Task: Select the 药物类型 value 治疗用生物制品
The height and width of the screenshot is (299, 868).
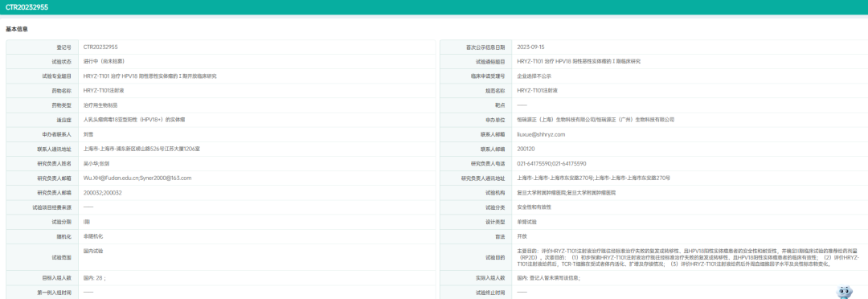Action: tap(100, 104)
